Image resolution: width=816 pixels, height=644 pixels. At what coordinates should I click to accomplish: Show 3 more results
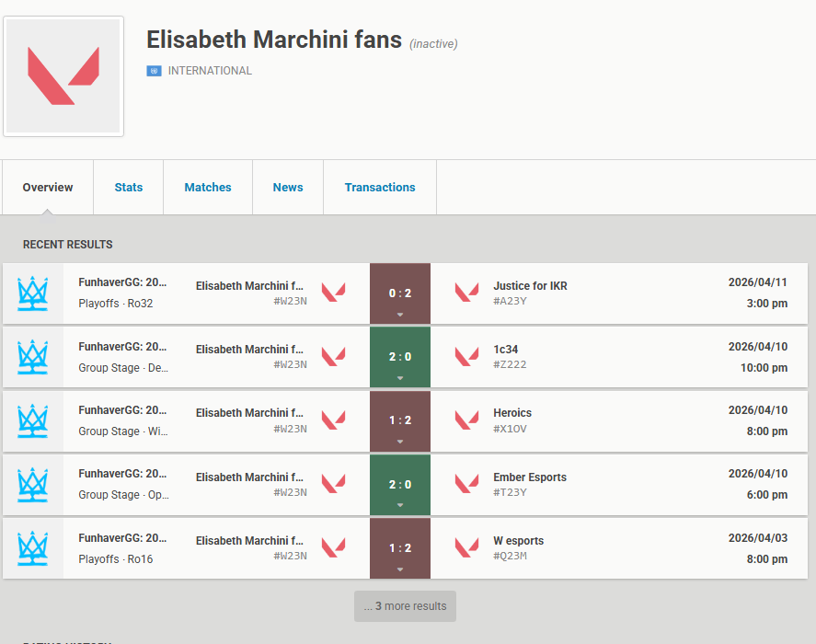(x=405, y=606)
